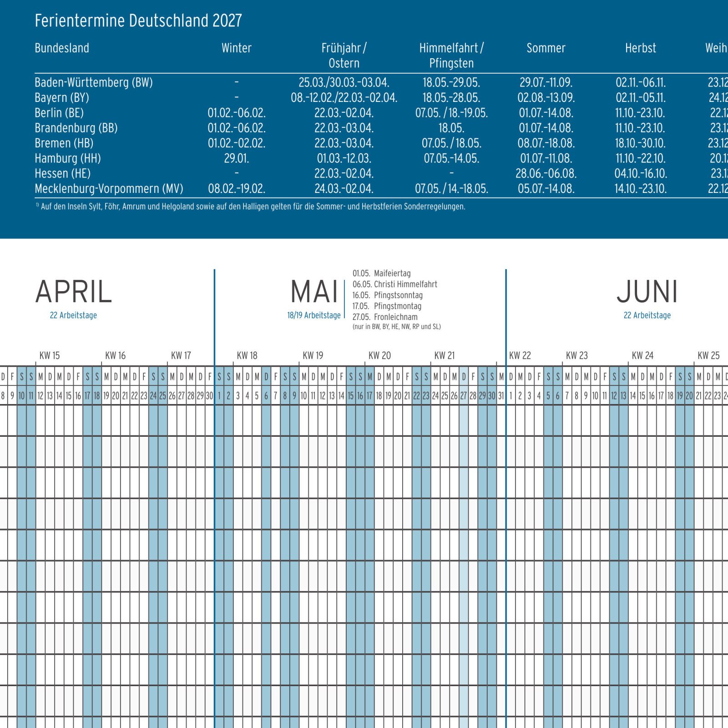Select the "27.05. Fronleichnam" holiday entry

[x=385, y=317]
